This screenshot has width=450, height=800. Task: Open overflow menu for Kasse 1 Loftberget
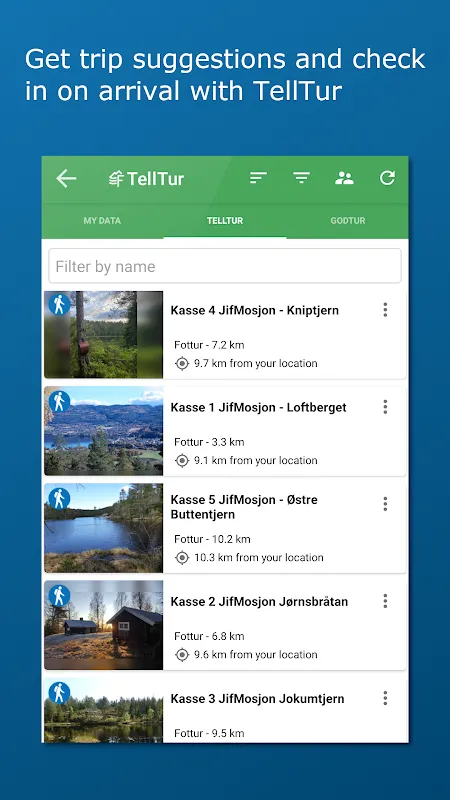click(385, 407)
